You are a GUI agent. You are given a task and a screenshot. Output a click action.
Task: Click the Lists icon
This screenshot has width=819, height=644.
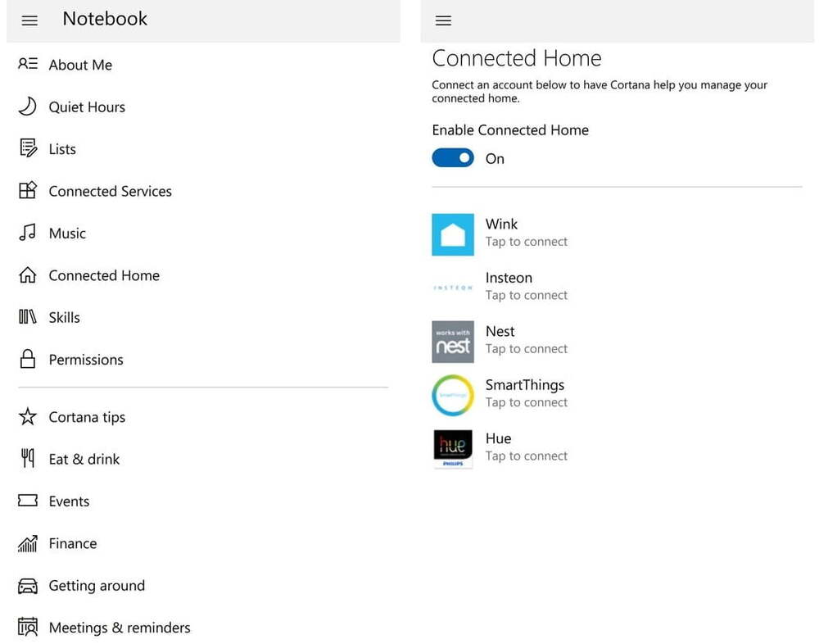[27, 148]
